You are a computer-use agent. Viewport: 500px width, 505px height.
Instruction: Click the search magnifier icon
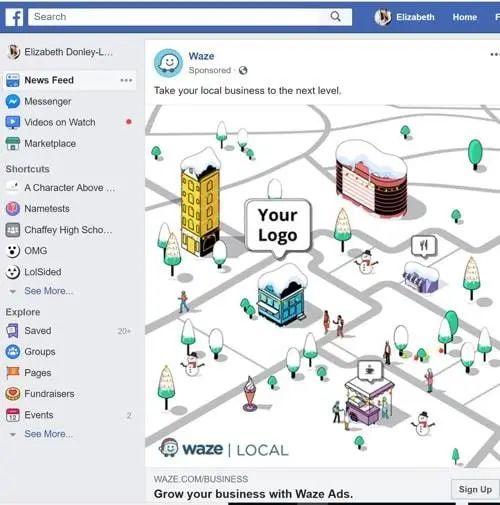tap(335, 16)
